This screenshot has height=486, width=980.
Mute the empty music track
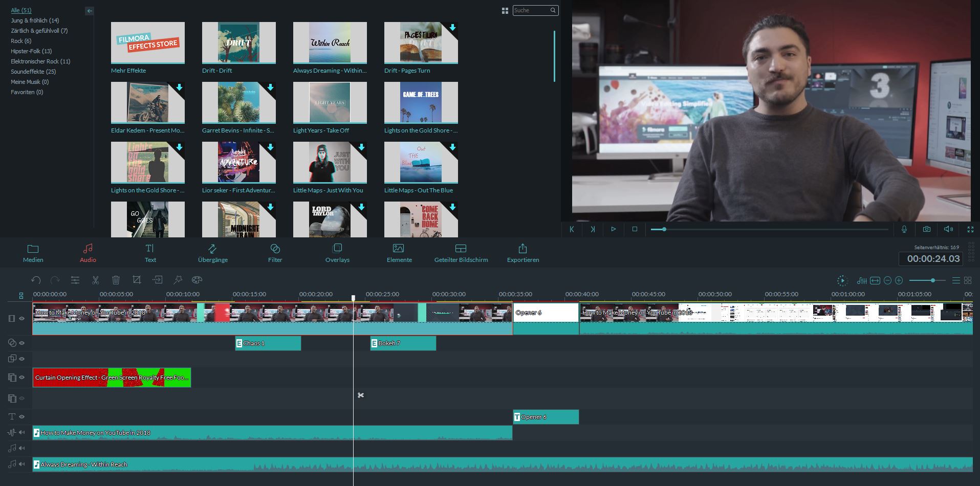click(22, 448)
